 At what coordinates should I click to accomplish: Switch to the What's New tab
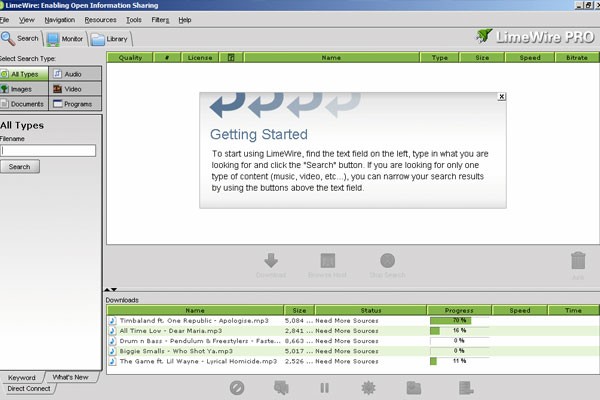point(71,377)
